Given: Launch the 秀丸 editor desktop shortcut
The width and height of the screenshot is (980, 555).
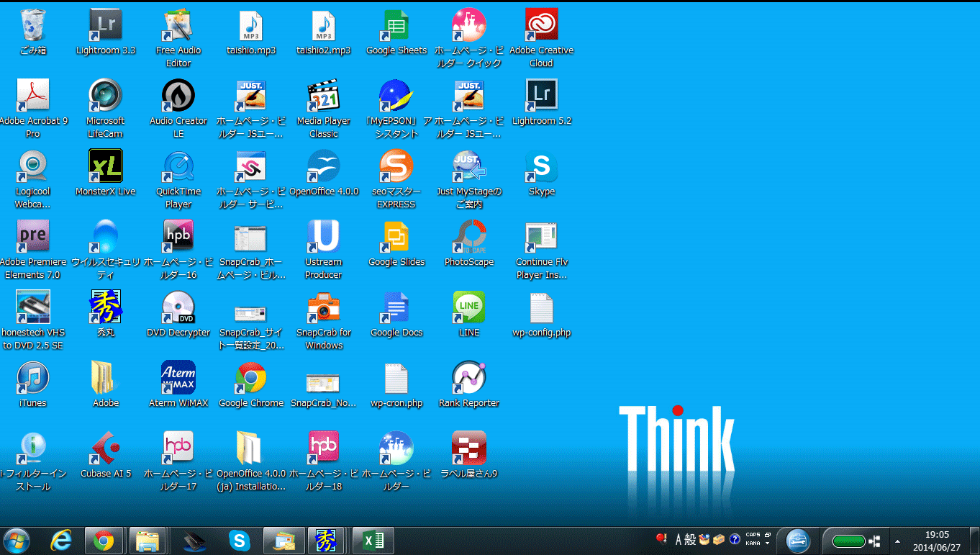Looking at the screenshot, I should tap(106, 315).
